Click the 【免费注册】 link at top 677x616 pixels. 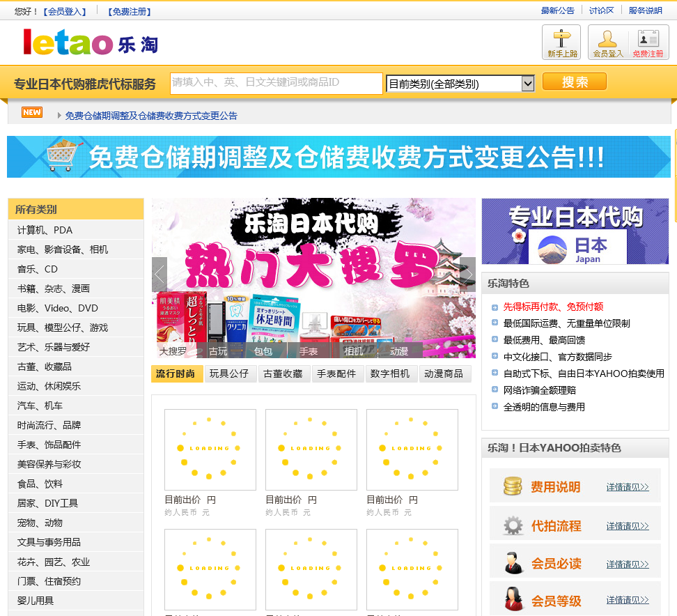[x=130, y=12]
